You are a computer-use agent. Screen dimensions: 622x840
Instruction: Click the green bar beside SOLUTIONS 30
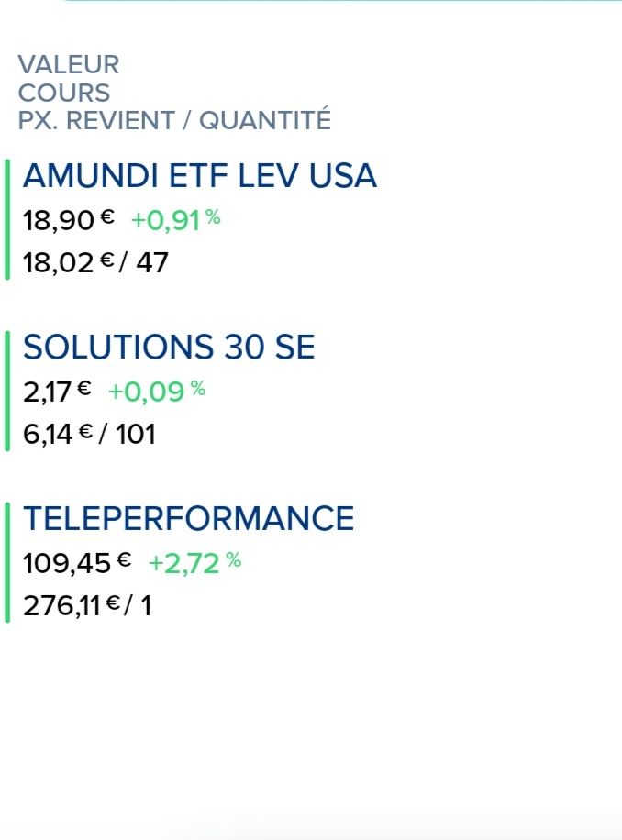click(7, 391)
